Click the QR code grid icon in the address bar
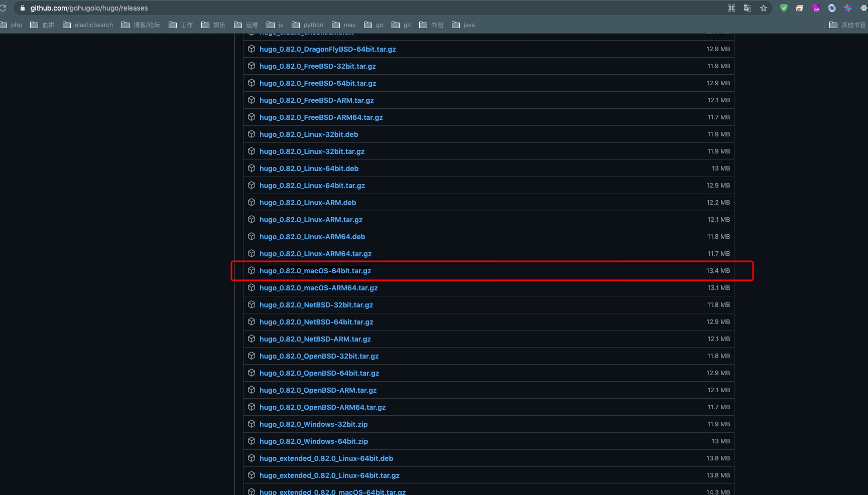This screenshot has width=868, height=495. [731, 8]
